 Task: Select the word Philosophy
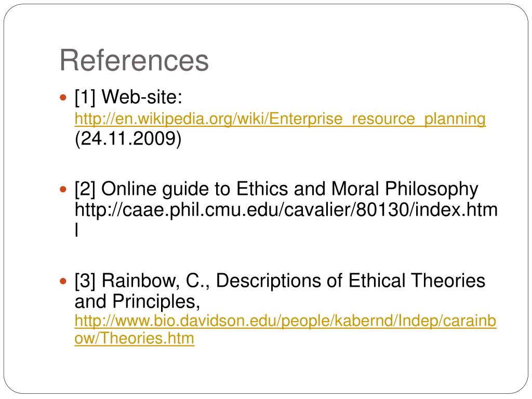[x=431, y=189]
